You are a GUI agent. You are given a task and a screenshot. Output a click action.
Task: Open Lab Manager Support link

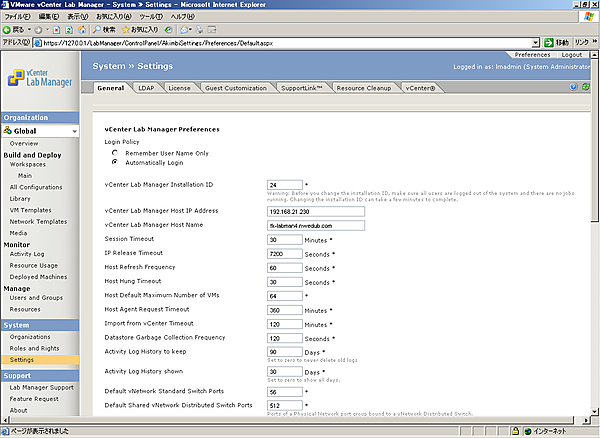click(x=41, y=387)
